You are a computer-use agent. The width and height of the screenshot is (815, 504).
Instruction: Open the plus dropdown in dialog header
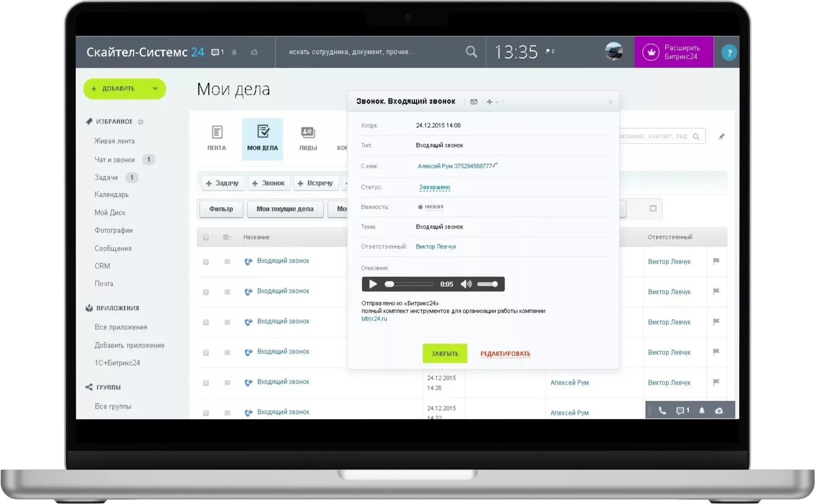tap(492, 102)
